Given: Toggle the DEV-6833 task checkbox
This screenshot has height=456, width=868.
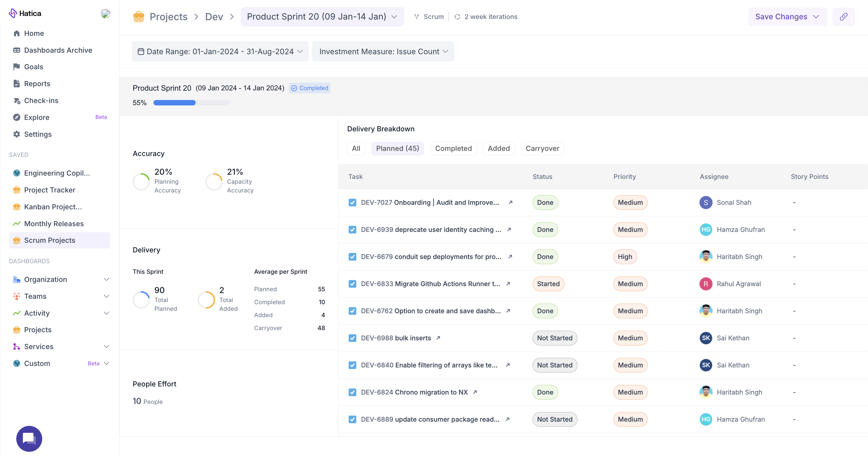Looking at the screenshot, I should tap(352, 283).
